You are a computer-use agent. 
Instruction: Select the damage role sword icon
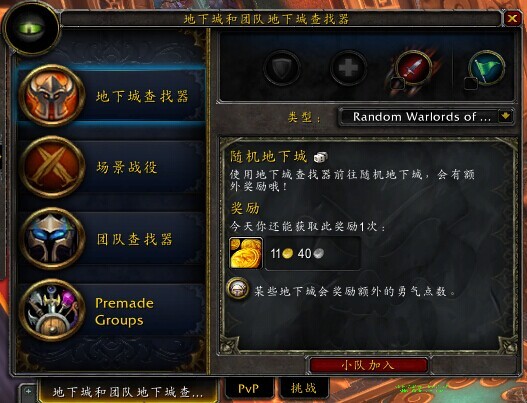click(414, 67)
